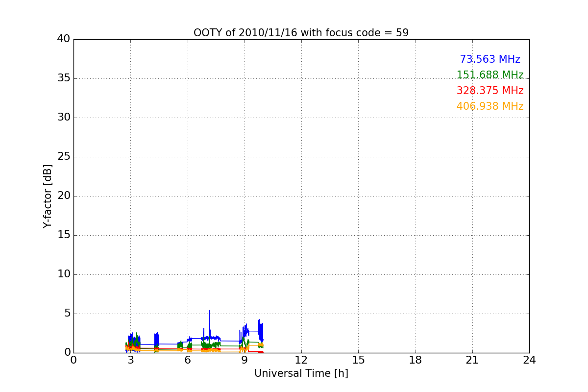Click the 'Universal Time [h]' axis label
This screenshot has height=392, width=588.
pyautogui.click(x=301, y=373)
